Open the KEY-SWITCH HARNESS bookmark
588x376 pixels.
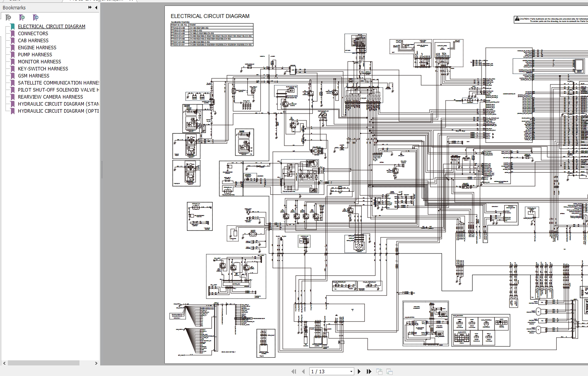coord(43,69)
